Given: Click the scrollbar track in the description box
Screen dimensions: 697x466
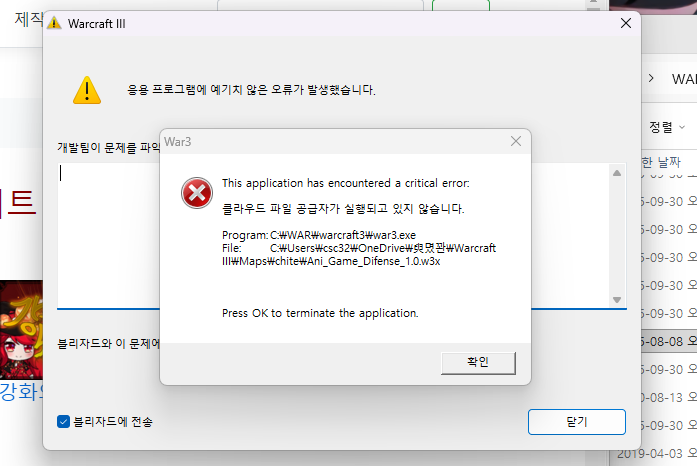Looking at the screenshot, I should (617, 235).
